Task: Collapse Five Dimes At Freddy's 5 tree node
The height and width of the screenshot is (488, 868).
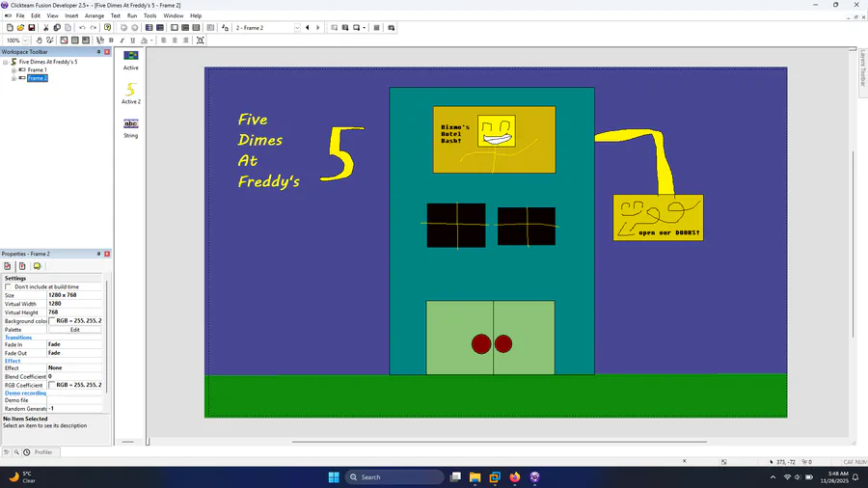Action: [x=6, y=62]
